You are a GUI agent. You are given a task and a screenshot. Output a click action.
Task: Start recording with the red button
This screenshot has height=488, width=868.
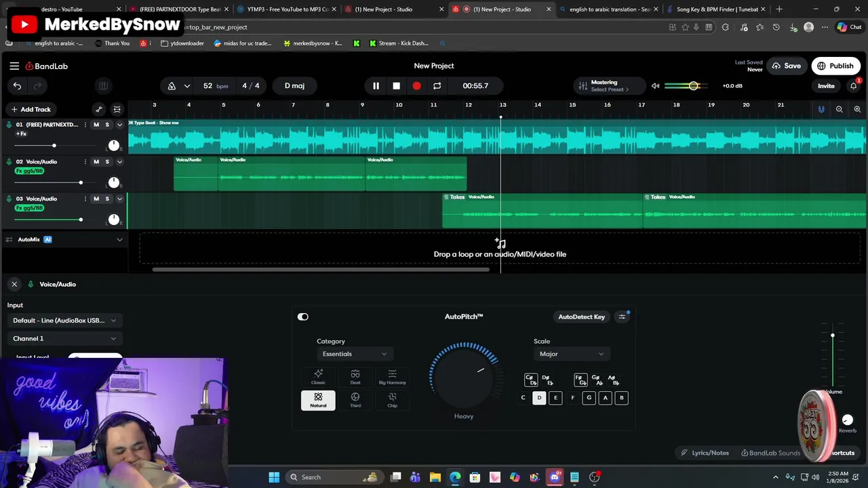[x=416, y=86]
